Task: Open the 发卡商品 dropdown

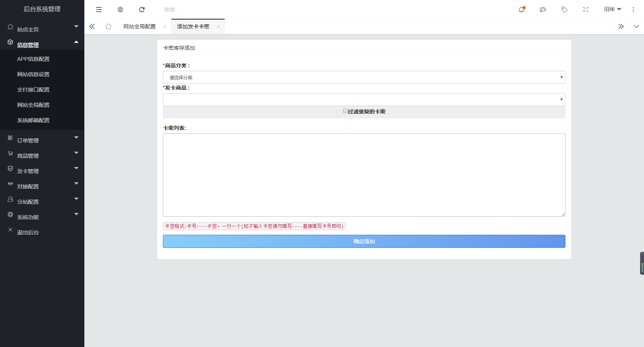Action: pyautogui.click(x=364, y=100)
